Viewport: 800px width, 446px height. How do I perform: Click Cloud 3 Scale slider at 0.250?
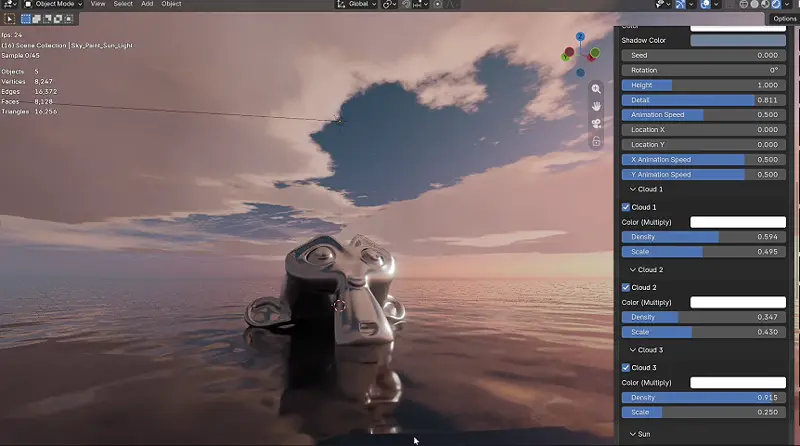[x=704, y=412]
